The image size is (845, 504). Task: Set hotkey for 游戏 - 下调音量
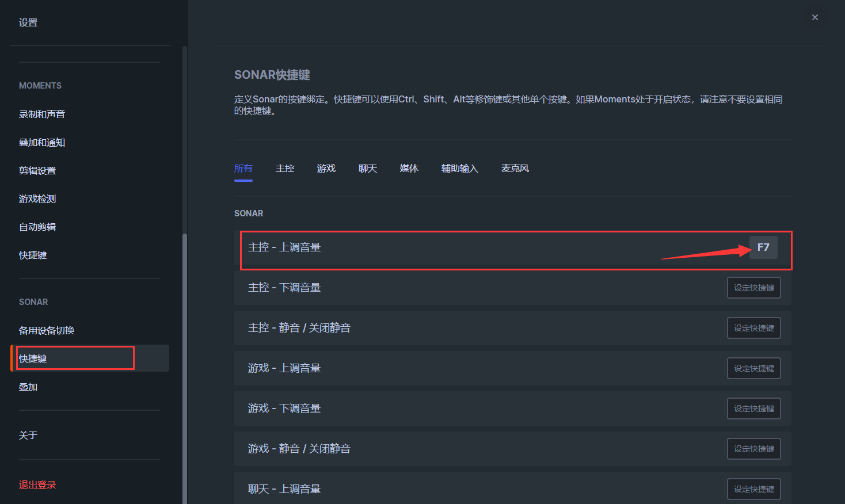point(753,408)
